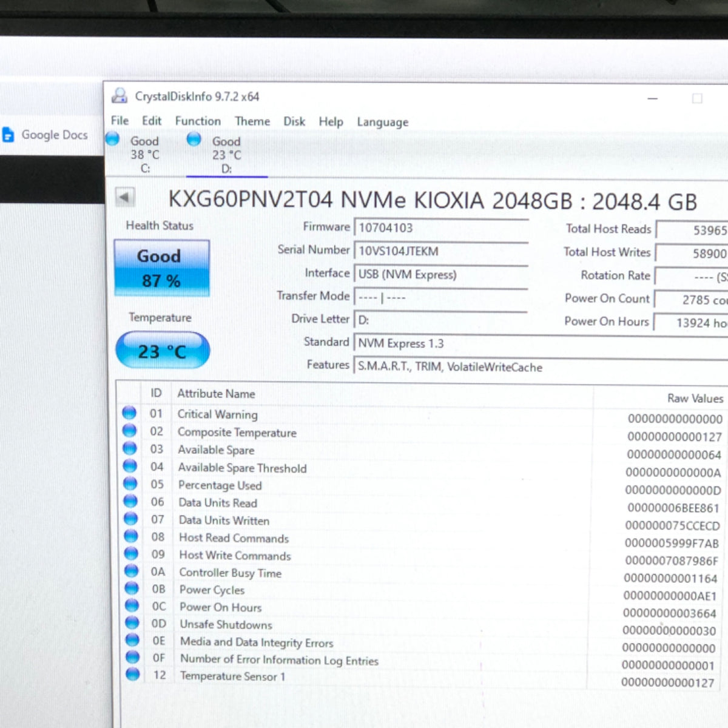728x728 pixels.
Task: Click status orb for Media and Data Integrity Errors
Action: 132,639
